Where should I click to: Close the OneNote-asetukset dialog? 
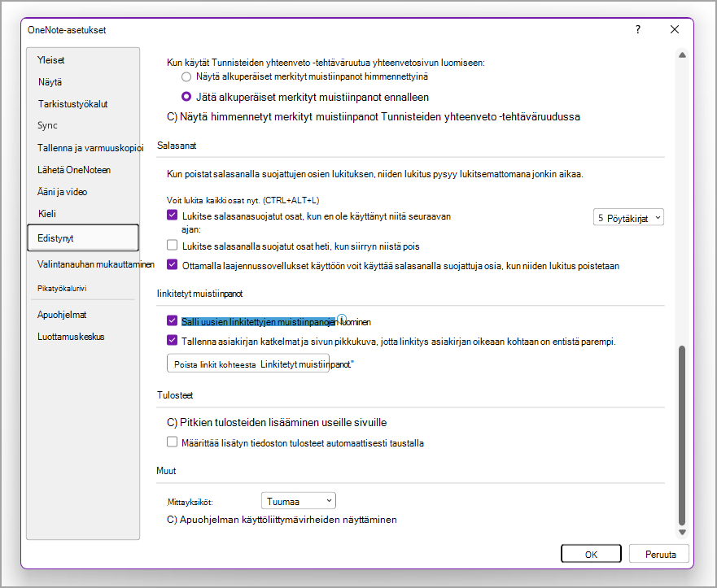coord(675,30)
